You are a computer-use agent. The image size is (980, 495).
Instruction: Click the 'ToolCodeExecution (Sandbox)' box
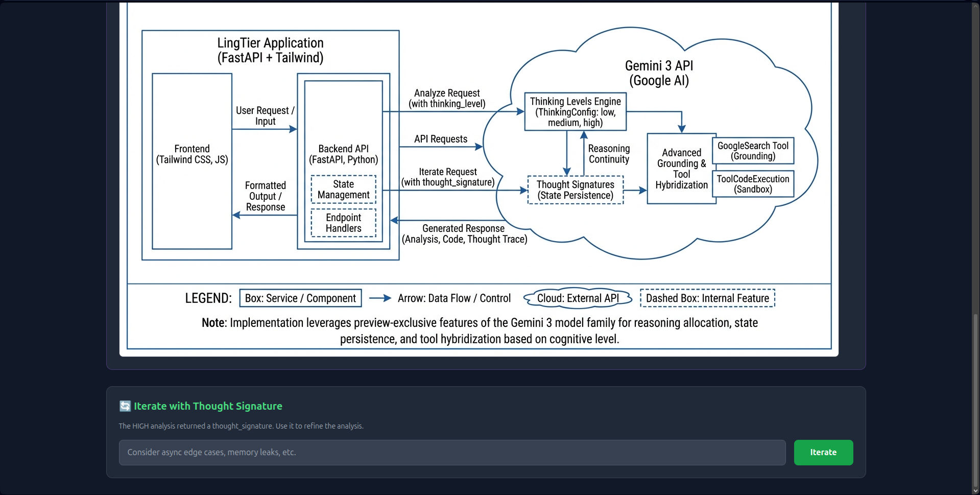753,184
